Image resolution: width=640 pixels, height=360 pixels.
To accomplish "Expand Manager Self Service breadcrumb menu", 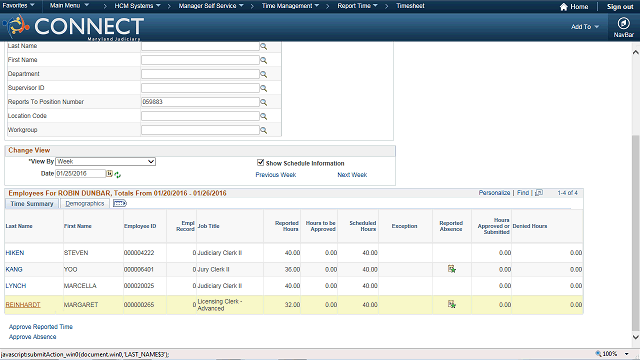I will 211,6.
